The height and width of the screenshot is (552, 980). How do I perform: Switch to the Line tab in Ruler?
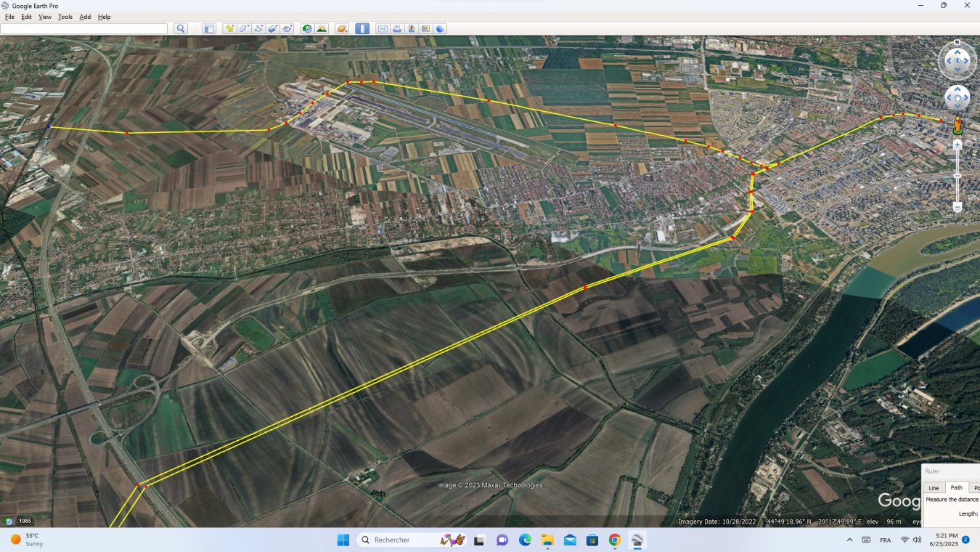pyautogui.click(x=934, y=488)
